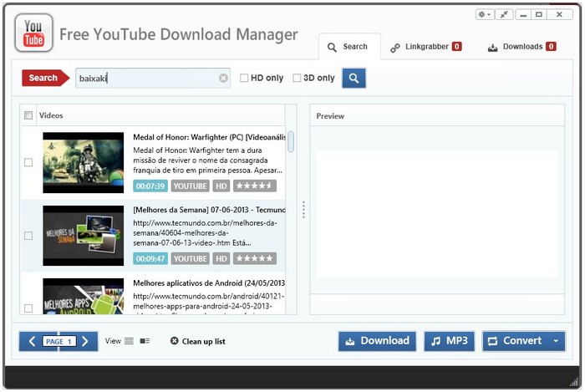This screenshot has height=392, width=585.
Task: Click the Melhores Apps Android thumbnail
Action: (x=84, y=296)
